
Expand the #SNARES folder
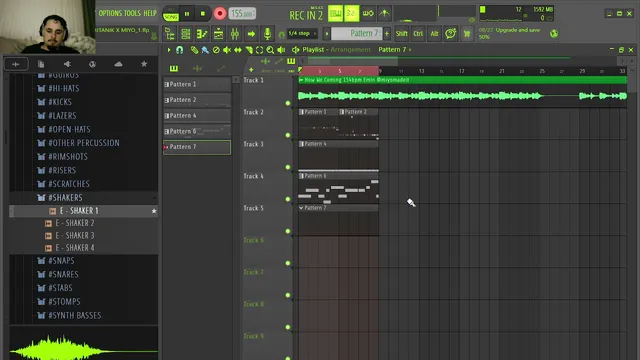coord(63,274)
